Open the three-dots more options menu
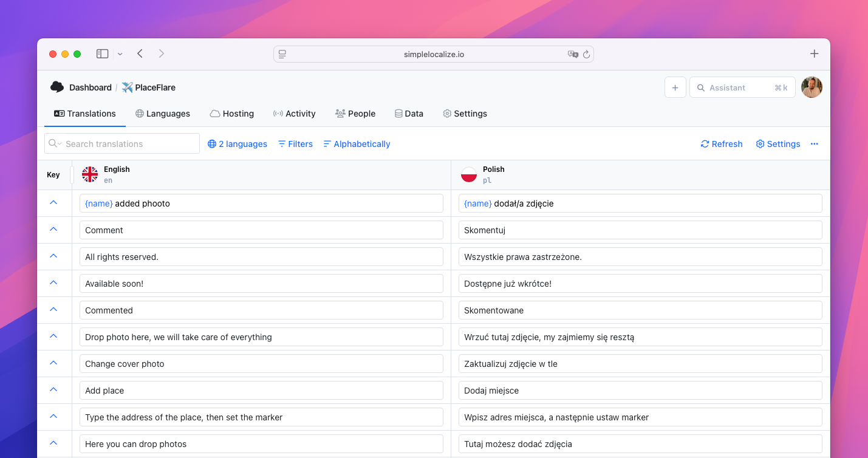 point(815,144)
